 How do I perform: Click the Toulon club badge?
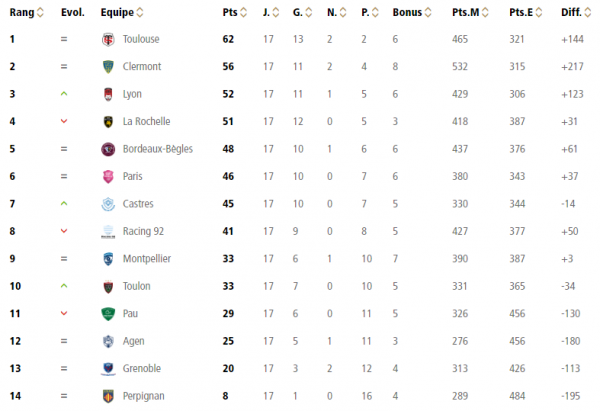click(108, 286)
